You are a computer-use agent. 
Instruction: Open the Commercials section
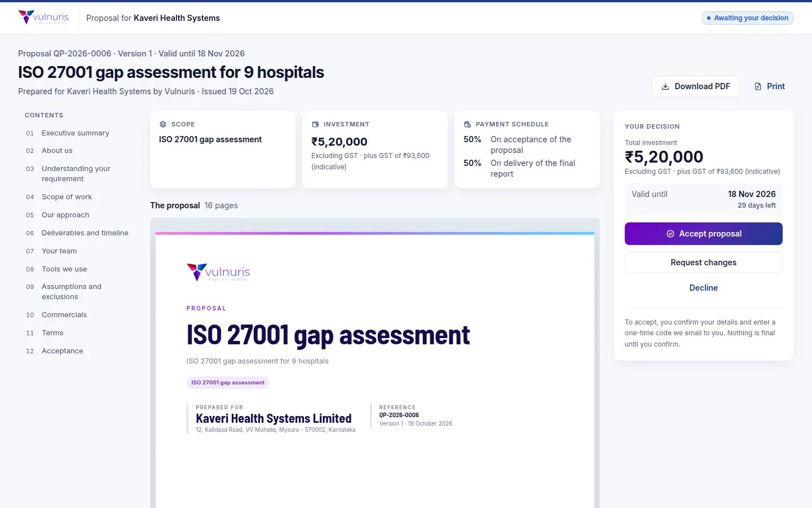pyautogui.click(x=64, y=315)
